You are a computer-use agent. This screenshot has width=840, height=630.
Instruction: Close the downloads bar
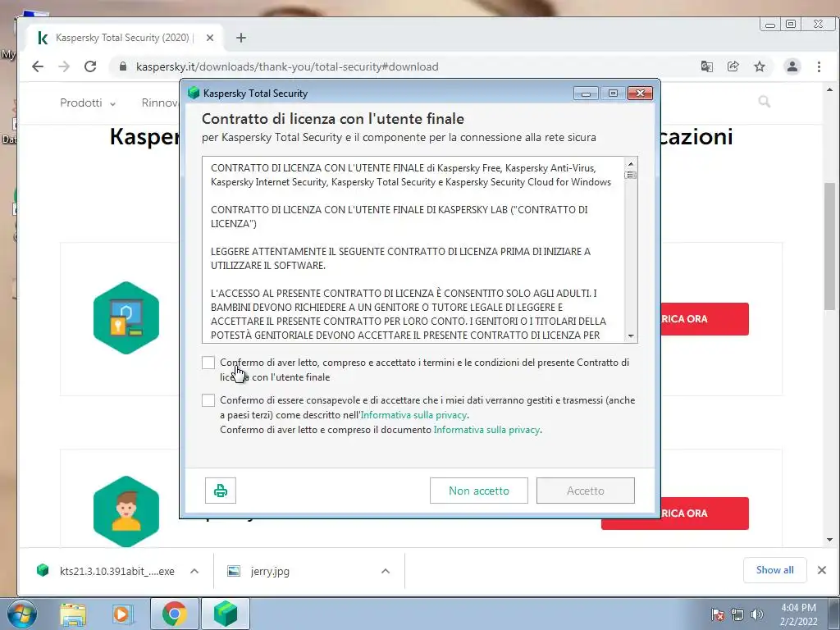pos(822,570)
